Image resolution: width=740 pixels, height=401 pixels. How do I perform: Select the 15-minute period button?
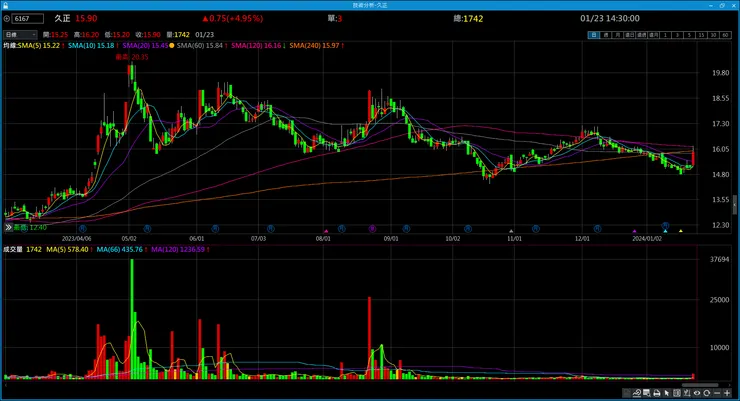coord(701,35)
